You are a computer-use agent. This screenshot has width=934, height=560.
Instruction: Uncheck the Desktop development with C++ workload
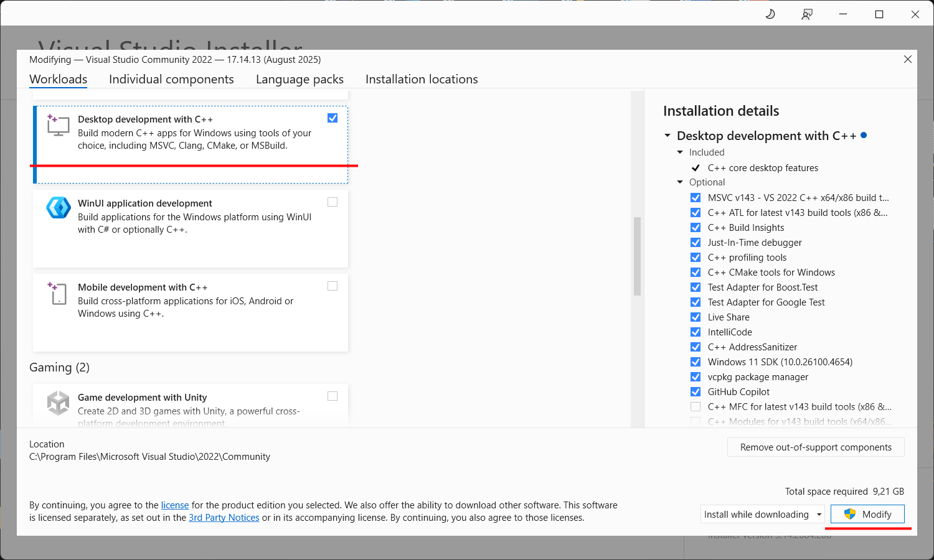[x=333, y=118]
